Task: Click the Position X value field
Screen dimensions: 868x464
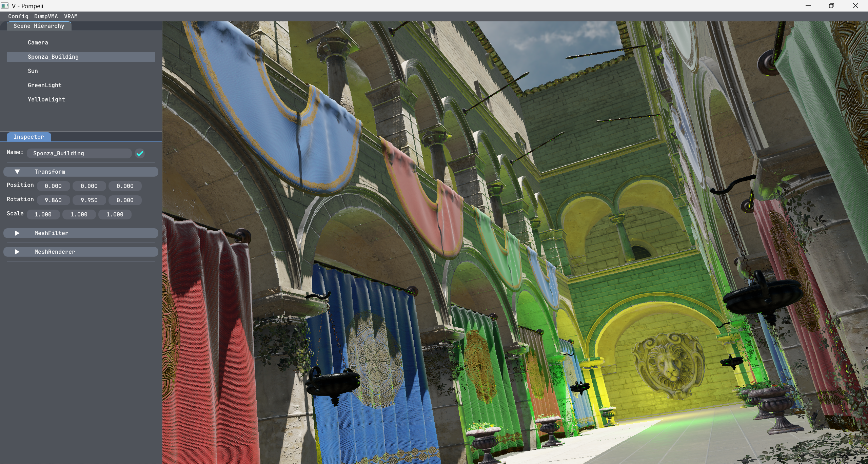Action: [x=53, y=186]
